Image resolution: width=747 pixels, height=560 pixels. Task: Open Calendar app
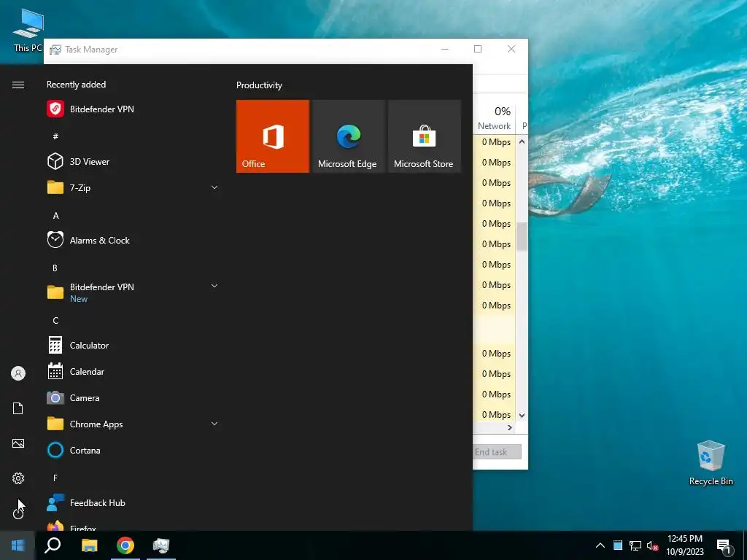(133, 371)
